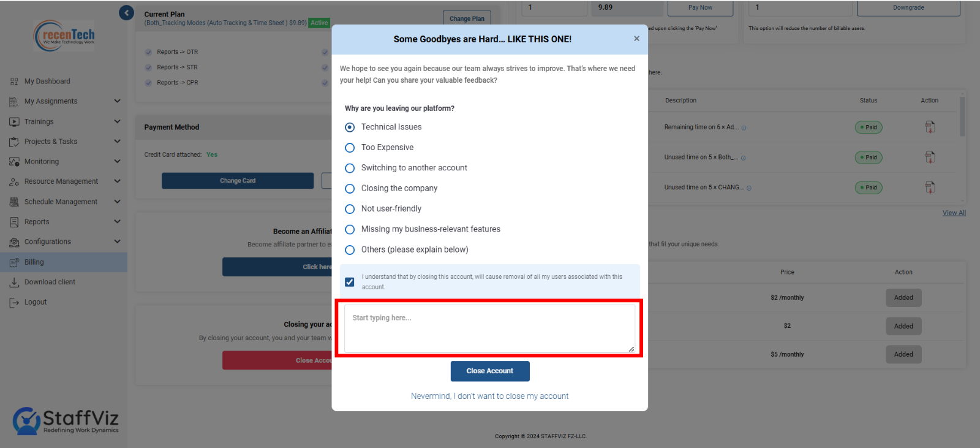The image size is (980, 448).
Task: Click Nevermind, don't close my account link
Action: coord(489,397)
